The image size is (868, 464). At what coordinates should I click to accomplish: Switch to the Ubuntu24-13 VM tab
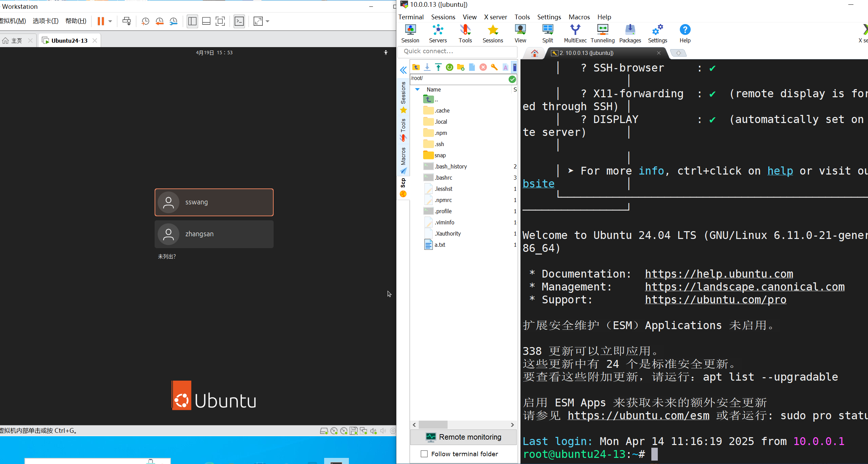69,40
